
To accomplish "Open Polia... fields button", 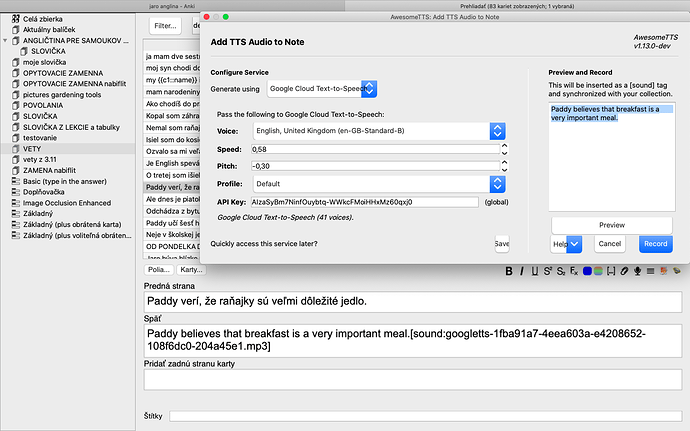I will pos(159,269).
